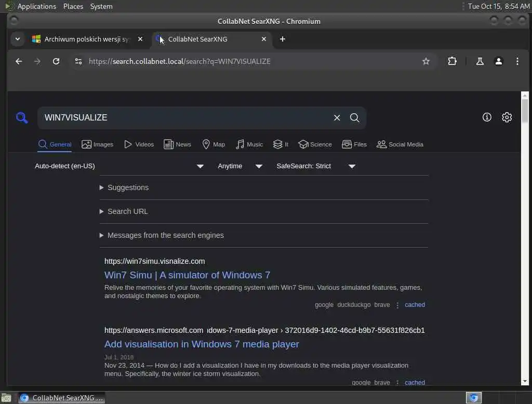Open the Extensions puzzle icon
Screen dimensions: 532x404
click(x=452, y=61)
